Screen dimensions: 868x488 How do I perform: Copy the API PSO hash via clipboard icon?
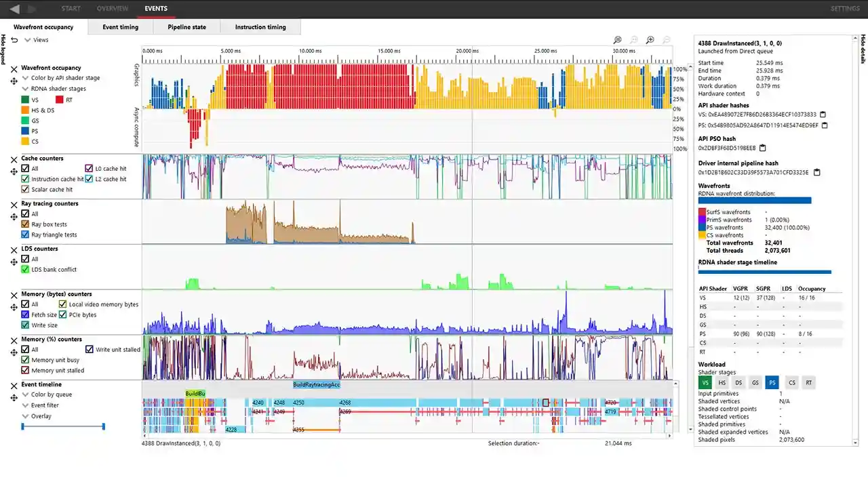click(x=763, y=148)
